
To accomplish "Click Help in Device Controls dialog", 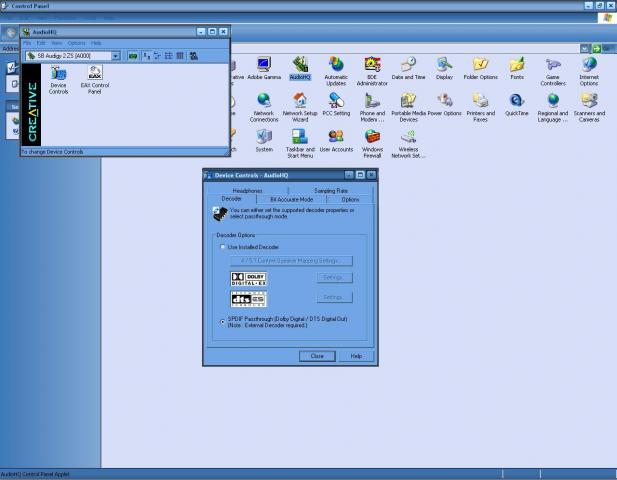I will [356, 356].
